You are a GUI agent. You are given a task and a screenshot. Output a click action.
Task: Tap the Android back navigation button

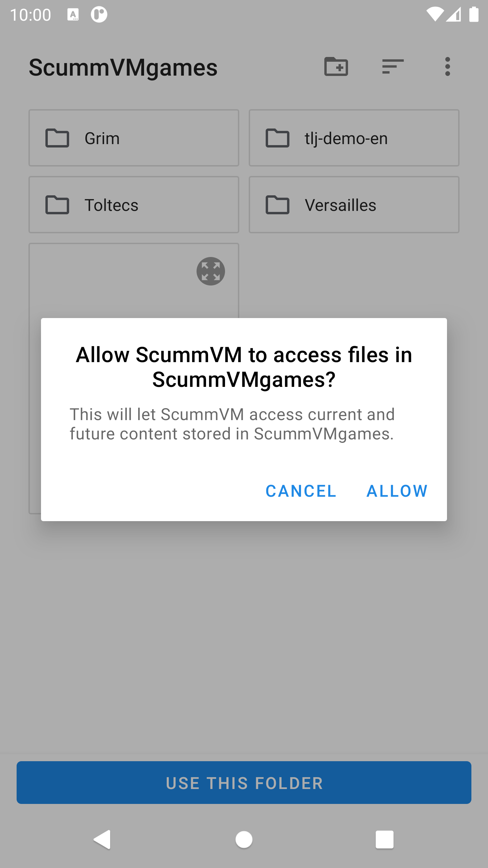coord(102,840)
